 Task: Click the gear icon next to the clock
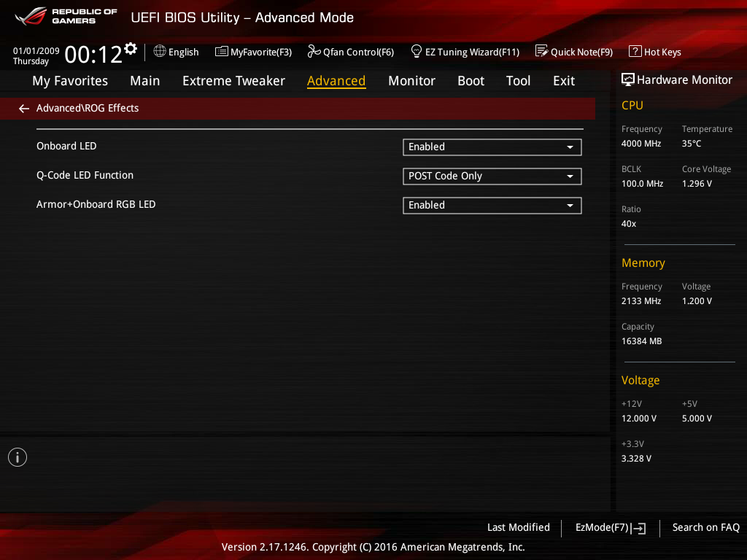coord(130,49)
